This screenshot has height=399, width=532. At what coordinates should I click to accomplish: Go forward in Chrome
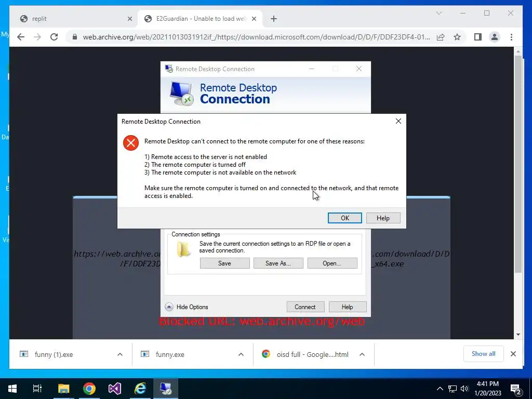[37, 37]
